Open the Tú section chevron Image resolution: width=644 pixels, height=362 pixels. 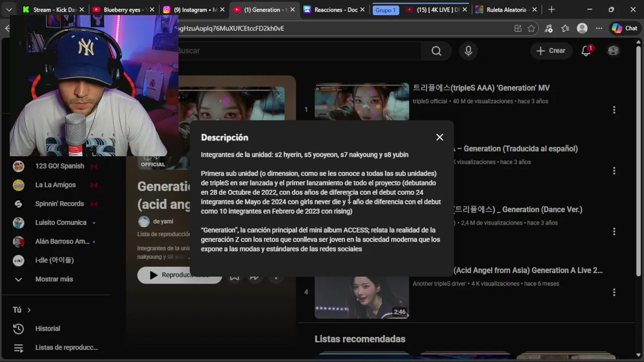29,310
